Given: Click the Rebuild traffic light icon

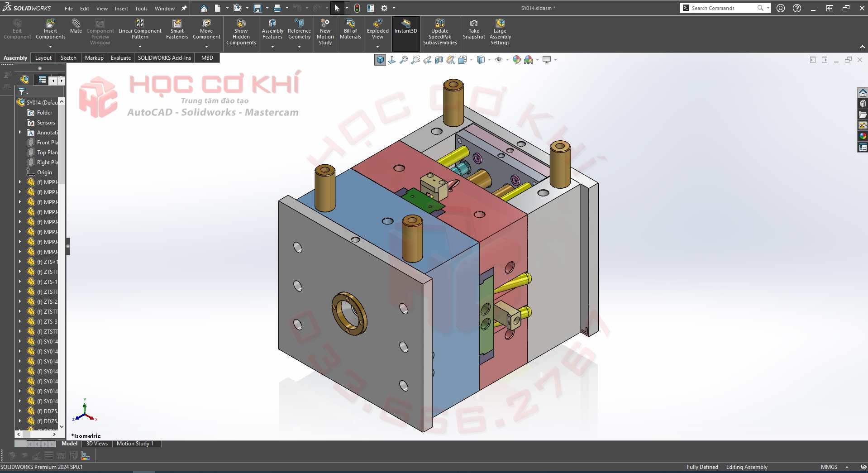Looking at the screenshot, I should point(357,8).
